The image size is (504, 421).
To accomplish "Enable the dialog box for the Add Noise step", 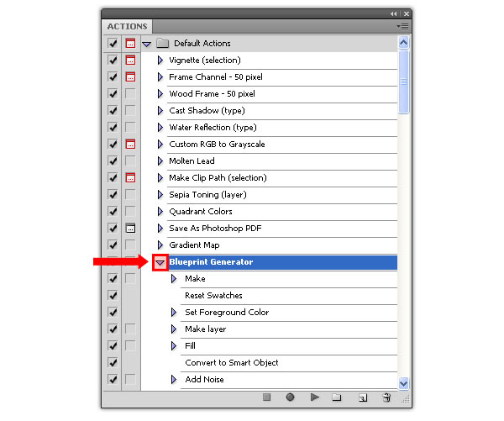I will coord(130,379).
